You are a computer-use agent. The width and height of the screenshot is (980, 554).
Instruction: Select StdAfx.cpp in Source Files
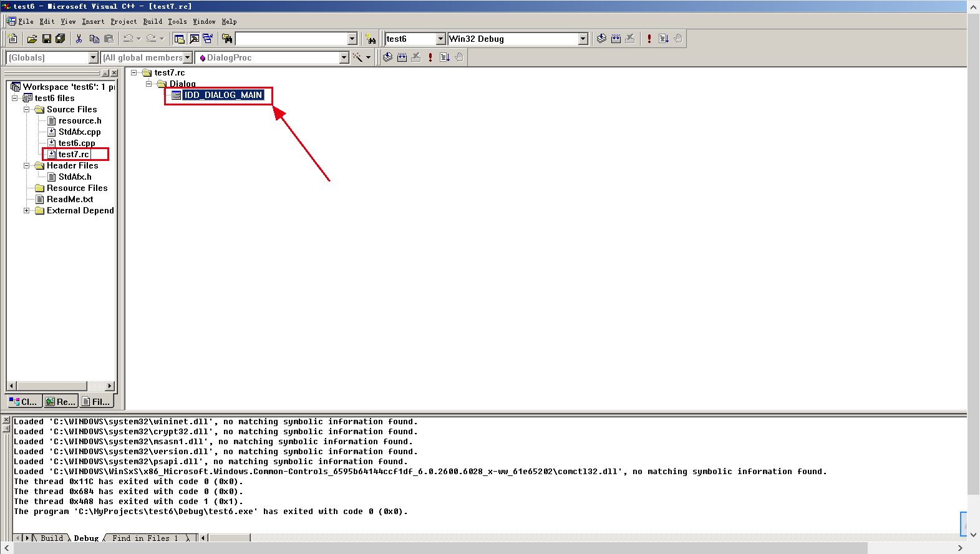79,132
